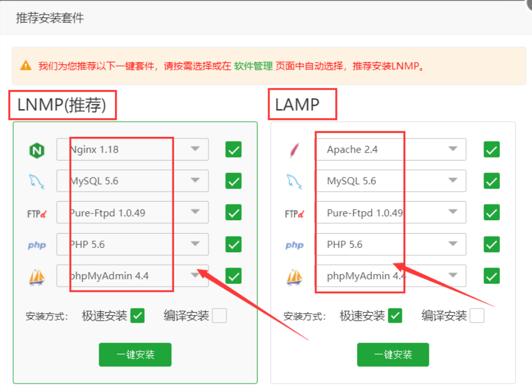
Task: Toggle 极速安装 checkbox in LAMP panel
Action: pyautogui.click(x=395, y=316)
